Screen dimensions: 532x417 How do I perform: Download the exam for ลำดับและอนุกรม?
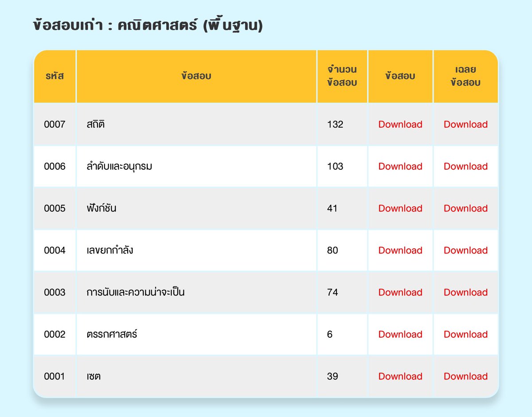(x=400, y=167)
